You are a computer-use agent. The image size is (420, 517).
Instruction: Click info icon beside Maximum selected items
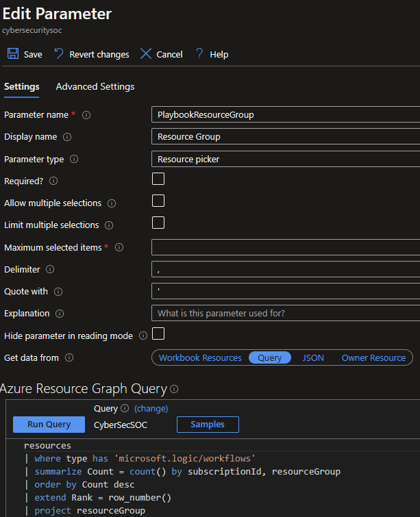click(119, 247)
